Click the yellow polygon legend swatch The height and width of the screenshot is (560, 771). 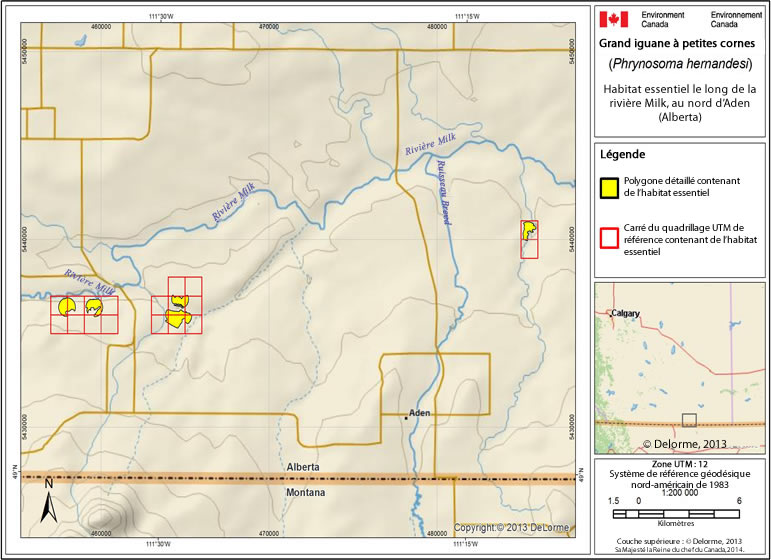pyautogui.click(x=607, y=187)
